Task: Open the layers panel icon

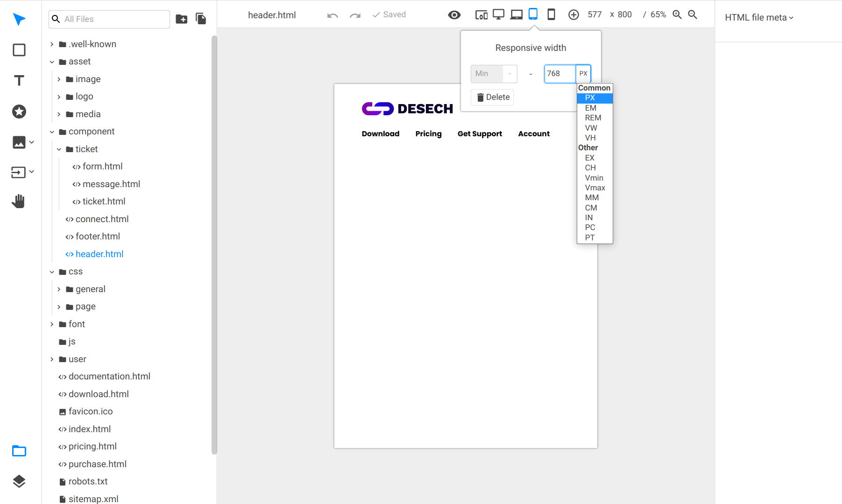Action: [19, 481]
